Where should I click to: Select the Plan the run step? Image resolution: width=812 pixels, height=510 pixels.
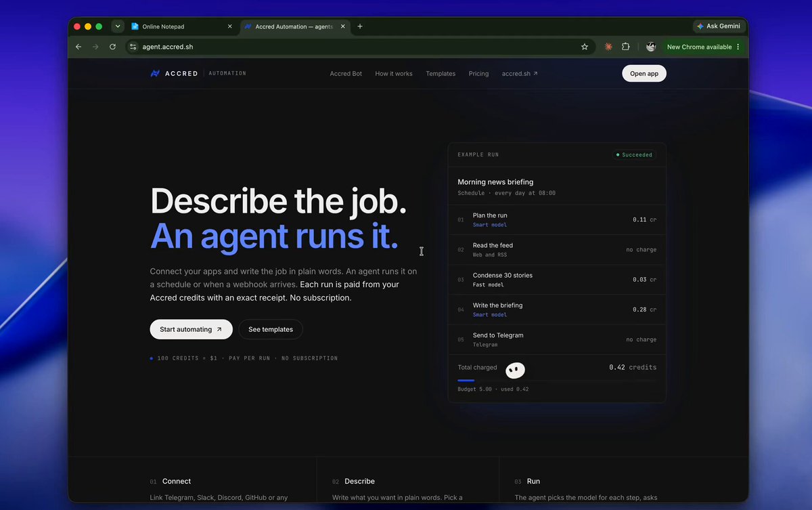tap(557, 219)
